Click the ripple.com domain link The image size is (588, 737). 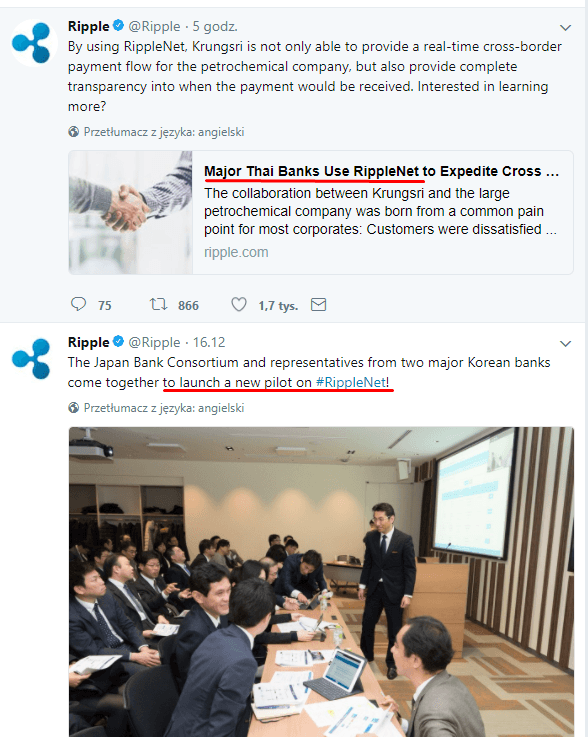(x=236, y=252)
